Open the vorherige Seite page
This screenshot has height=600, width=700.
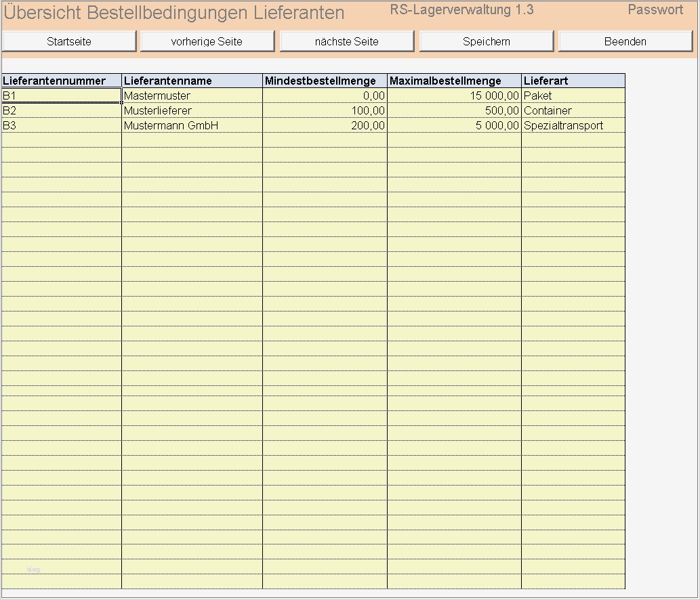click(x=207, y=41)
